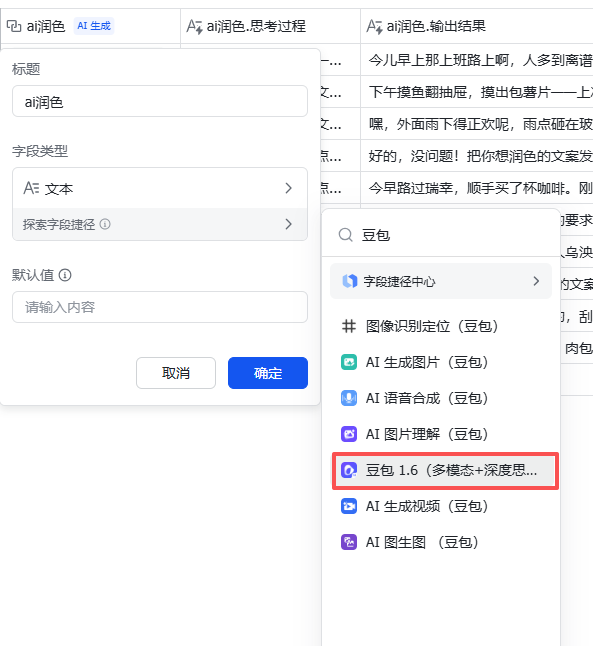Click the 豆包 1.6 model icon

pos(349,470)
